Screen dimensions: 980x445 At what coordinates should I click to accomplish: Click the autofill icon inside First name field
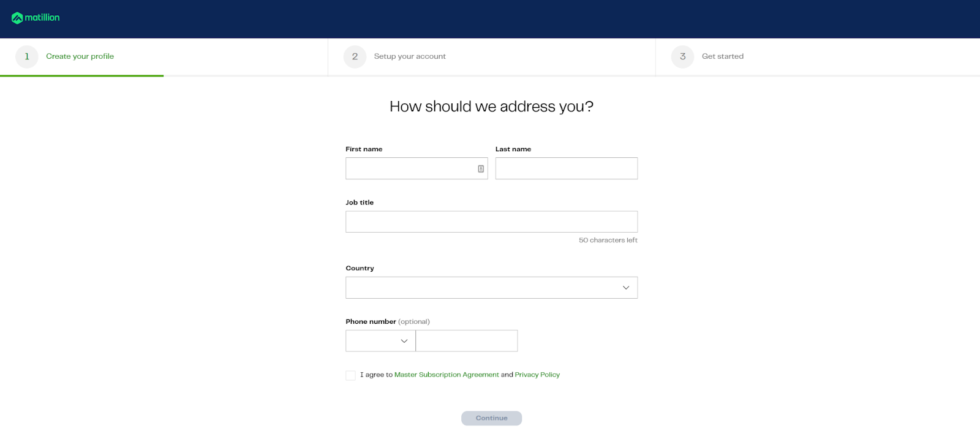point(481,169)
